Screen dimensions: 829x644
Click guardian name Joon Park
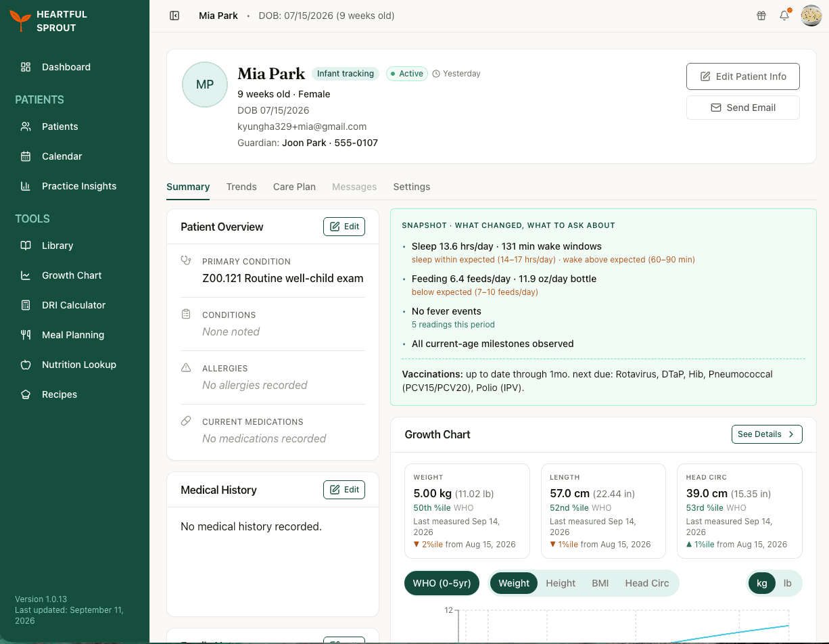point(304,143)
